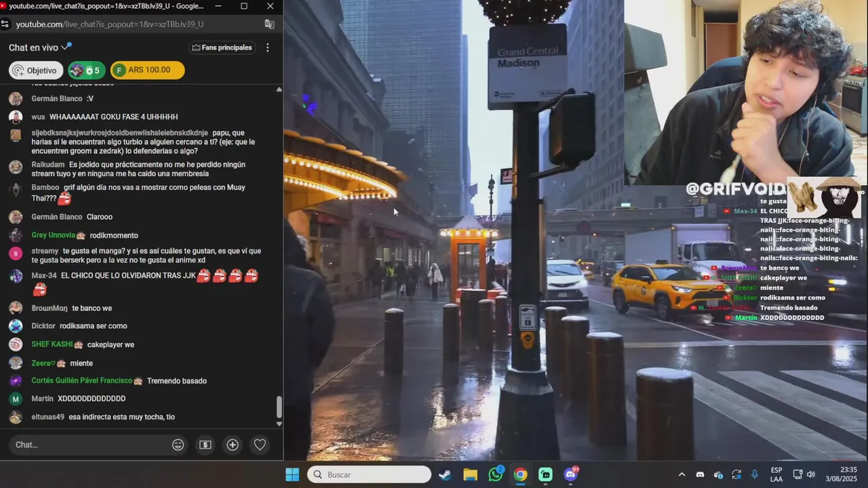
Task: Click chat scrollbar down arrow
Action: (279, 424)
